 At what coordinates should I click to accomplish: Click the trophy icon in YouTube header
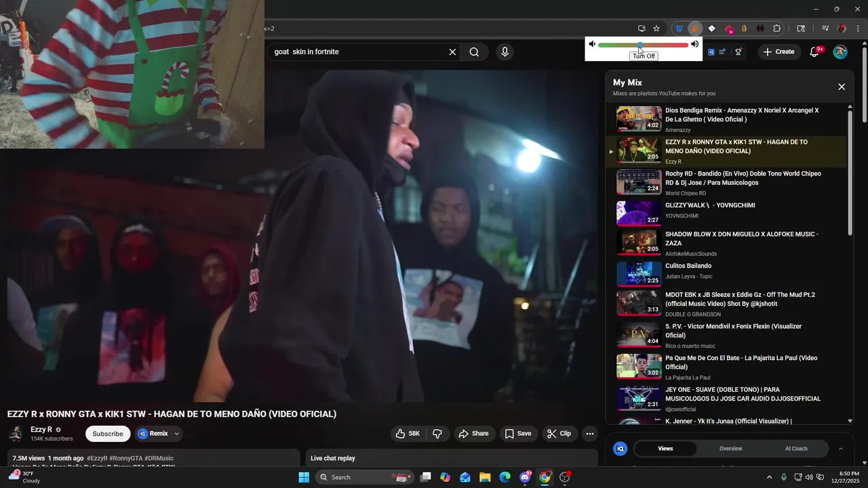[738, 52]
